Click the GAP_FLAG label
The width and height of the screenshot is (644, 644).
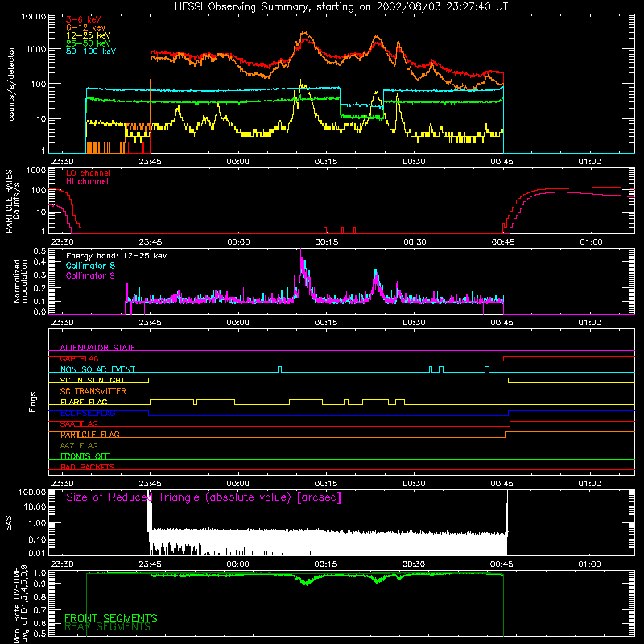(79, 358)
